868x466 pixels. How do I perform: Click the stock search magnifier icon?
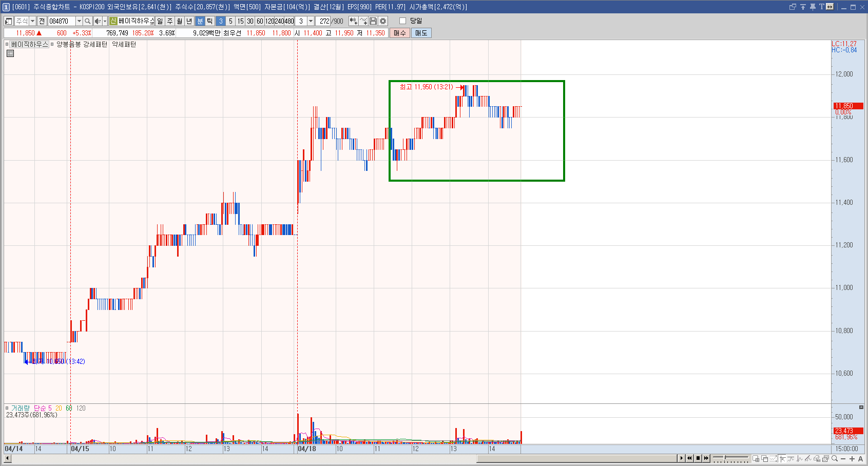tap(88, 21)
